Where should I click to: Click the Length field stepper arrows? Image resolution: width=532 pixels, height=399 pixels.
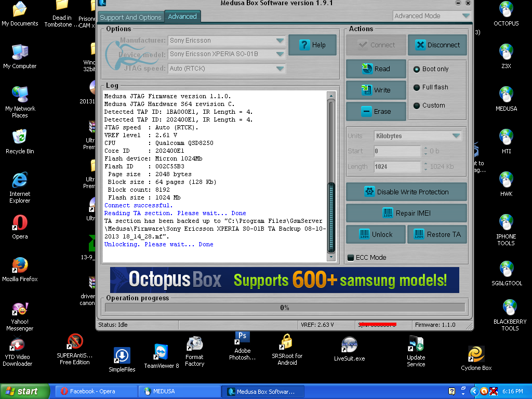(x=425, y=167)
